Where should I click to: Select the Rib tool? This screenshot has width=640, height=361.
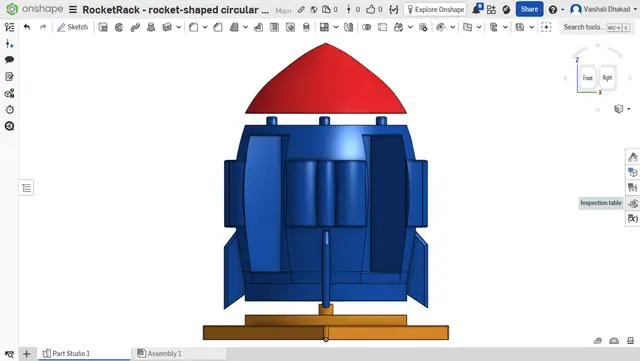258,27
